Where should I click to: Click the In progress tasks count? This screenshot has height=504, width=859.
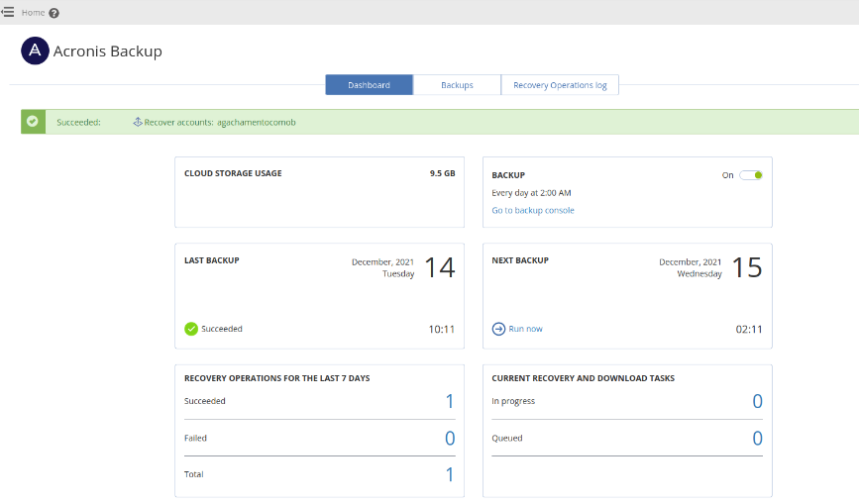click(757, 401)
